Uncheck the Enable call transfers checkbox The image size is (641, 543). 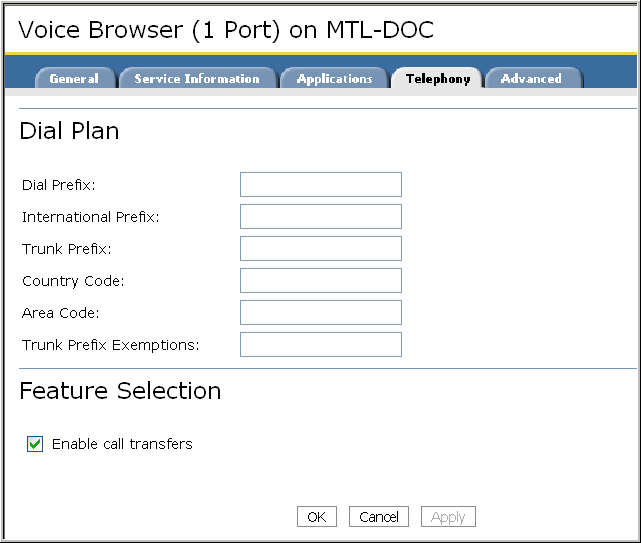click(x=35, y=444)
